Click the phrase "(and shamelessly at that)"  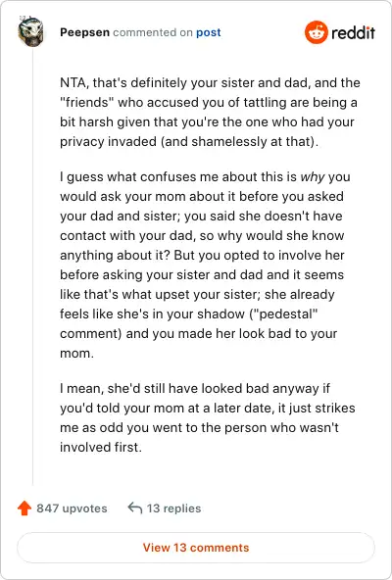[239, 142]
